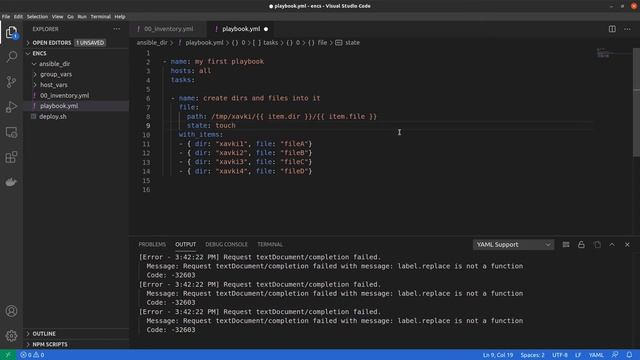Open the Accounts menu icon
The width and height of the screenshot is (640, 360).
[11, 311]
